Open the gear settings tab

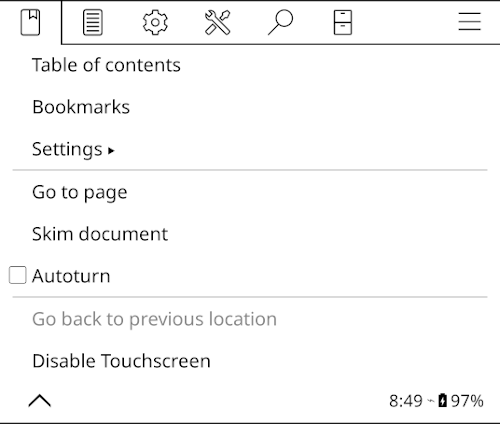point(155,22)
